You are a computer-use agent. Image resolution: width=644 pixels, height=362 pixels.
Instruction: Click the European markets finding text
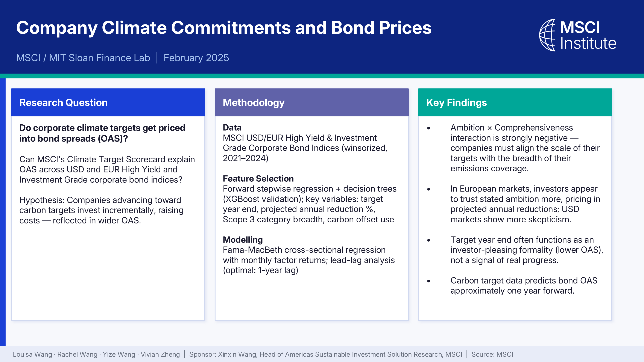(x=525, y=204)
